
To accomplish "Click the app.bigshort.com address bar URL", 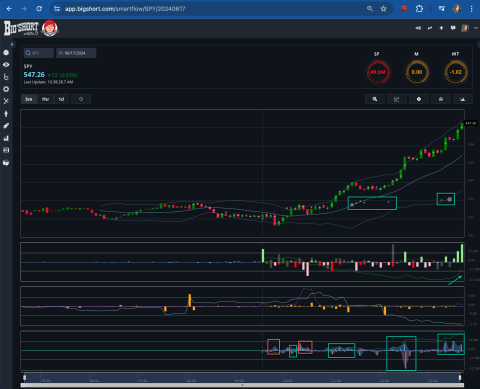I will coord(125,9).
